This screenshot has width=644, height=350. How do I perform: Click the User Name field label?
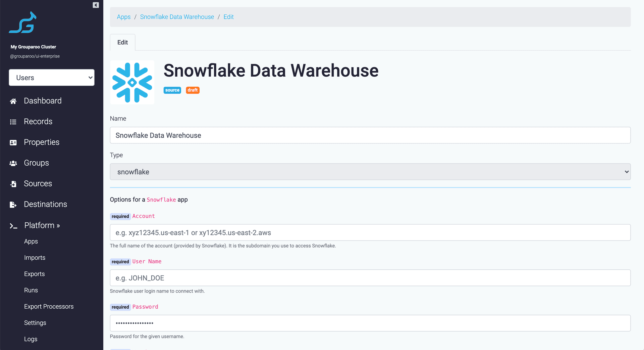(x=147, y=262)
